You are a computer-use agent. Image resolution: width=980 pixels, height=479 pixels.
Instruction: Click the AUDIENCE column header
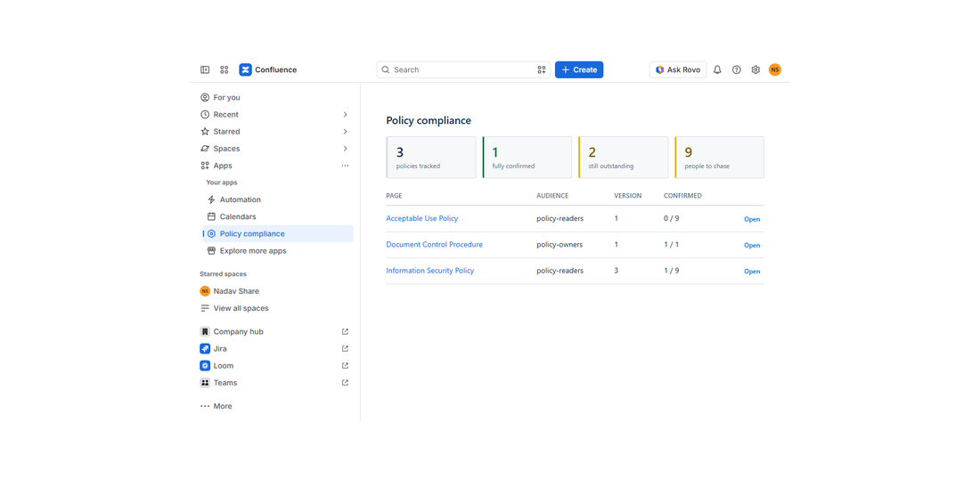point(552,196)
